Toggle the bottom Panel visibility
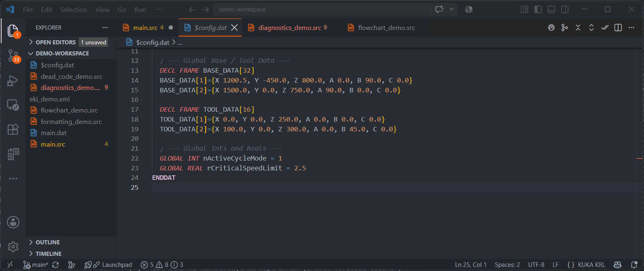This screenshot has width=644, height=271. (x=552, y=9)
